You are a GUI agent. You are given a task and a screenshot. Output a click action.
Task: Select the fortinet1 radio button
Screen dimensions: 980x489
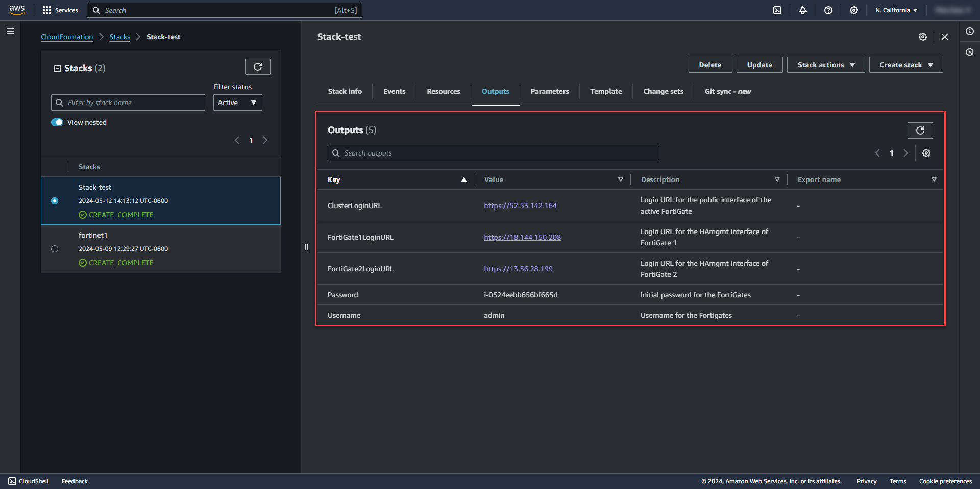tap(55, 249)
